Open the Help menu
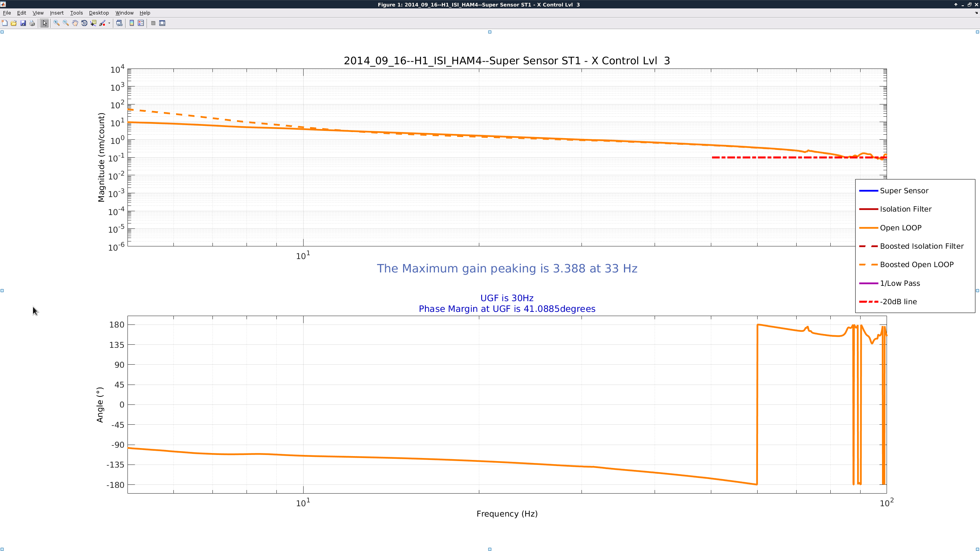 pos(145,13)
